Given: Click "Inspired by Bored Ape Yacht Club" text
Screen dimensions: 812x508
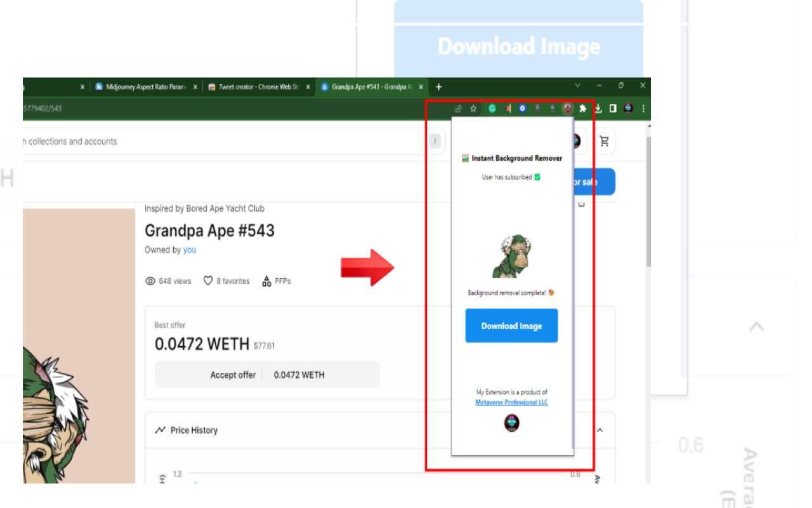Looking at the screenshot, I should [204, 208].
